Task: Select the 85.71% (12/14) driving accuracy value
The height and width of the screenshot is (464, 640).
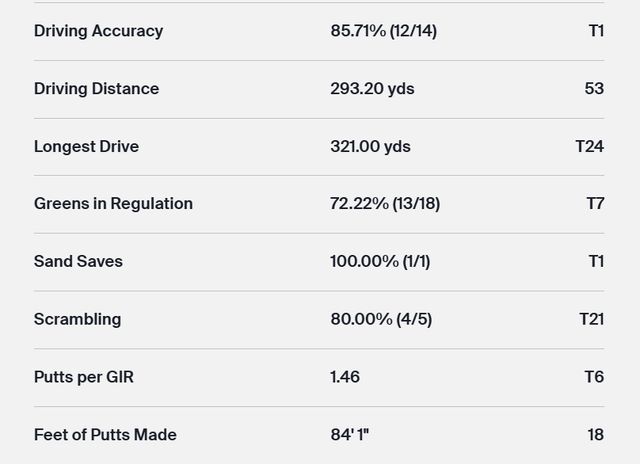Action: coord(383,31)
